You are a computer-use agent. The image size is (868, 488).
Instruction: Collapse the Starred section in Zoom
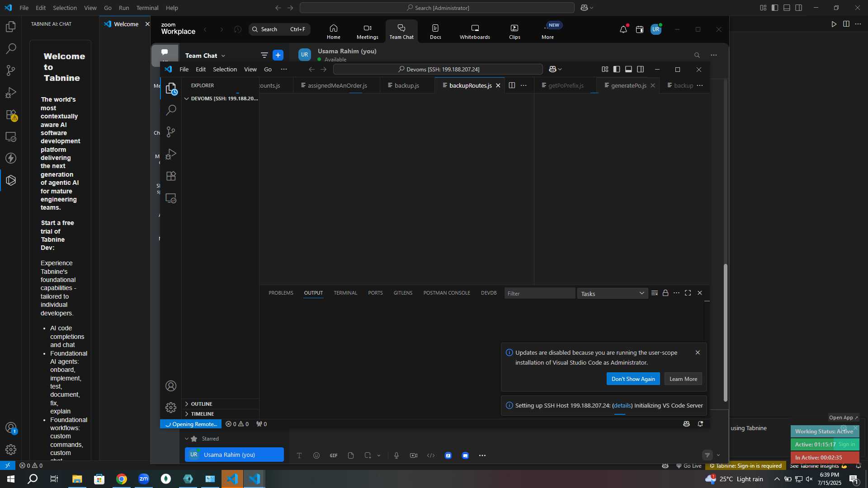187,439
